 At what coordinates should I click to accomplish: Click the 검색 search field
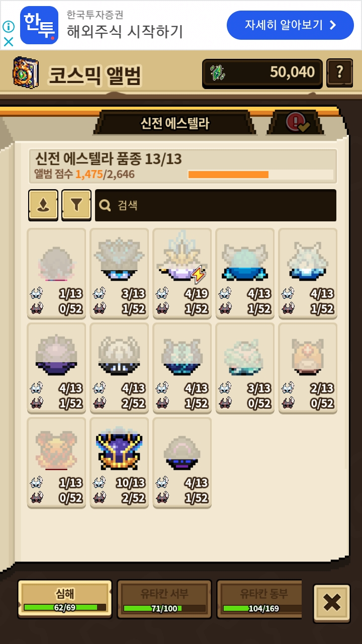pos(216,205)
